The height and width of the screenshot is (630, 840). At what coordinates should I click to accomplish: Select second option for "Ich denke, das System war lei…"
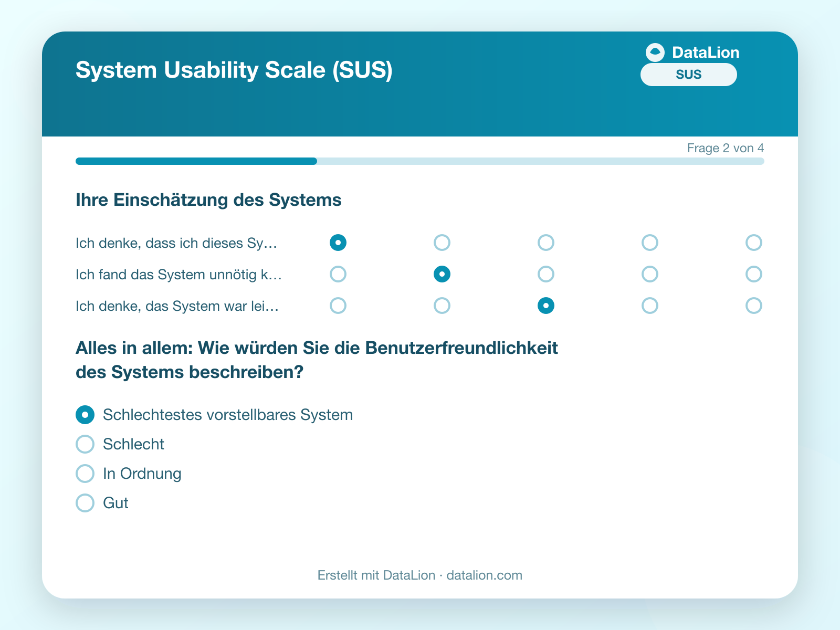[442, 306]
